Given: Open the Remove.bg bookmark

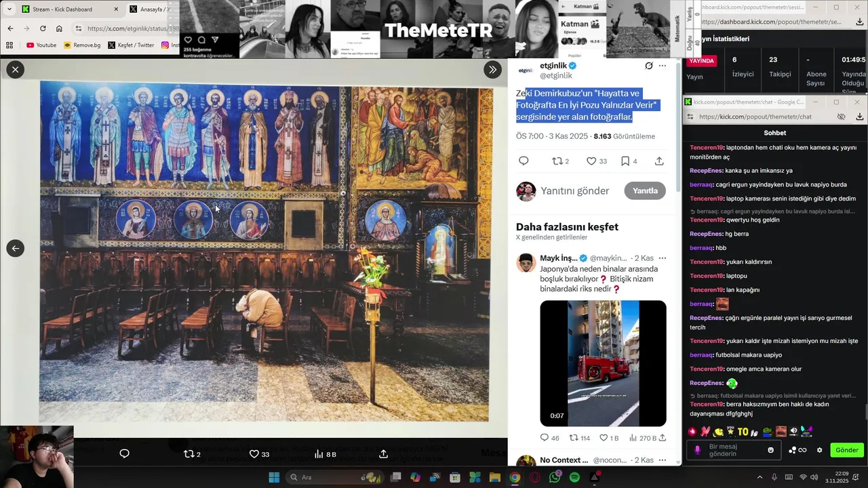Looking at the screenshot, I should point(82,45).
